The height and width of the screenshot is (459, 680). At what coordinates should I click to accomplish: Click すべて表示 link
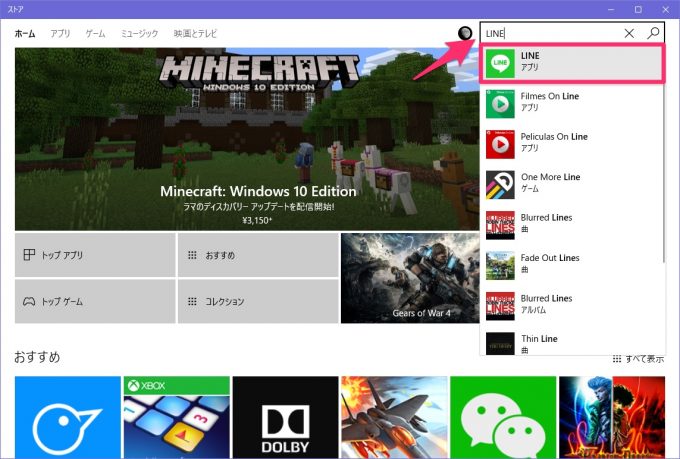click(638, 359)
